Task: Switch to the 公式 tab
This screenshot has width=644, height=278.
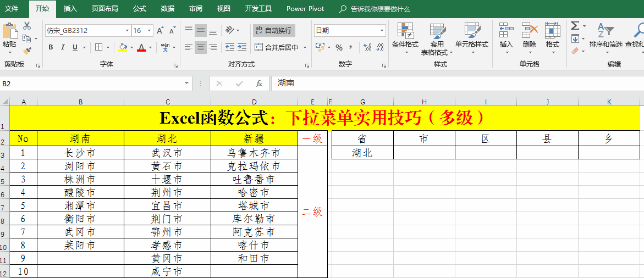Action: [x=140, y=9]
